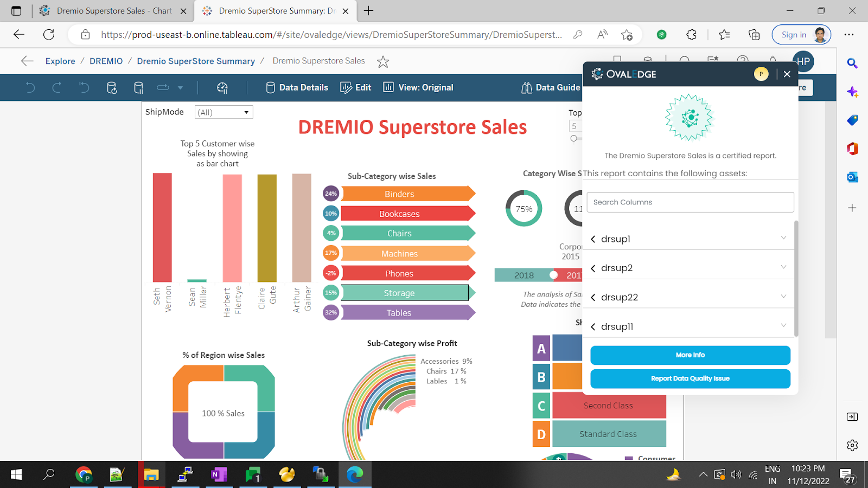Close the OvalEdge panel
Viewport: 868px width, 488px height.
pyautogui.click(x=787, y=74)
